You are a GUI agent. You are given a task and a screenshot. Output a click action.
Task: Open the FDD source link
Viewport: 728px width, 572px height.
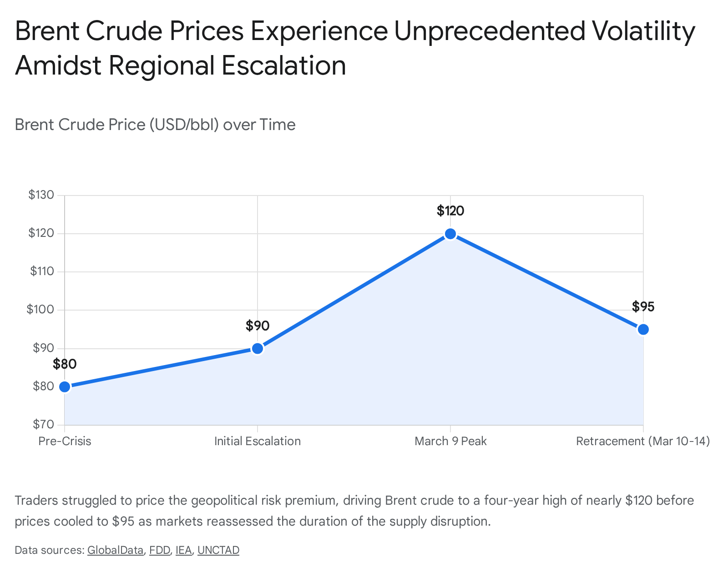tap(159, 550)
